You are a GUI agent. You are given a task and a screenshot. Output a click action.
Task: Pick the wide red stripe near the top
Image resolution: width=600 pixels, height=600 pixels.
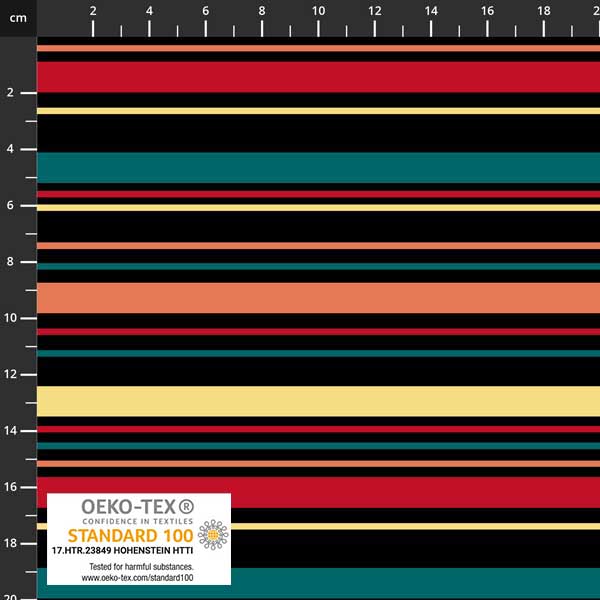coord(318,77)
